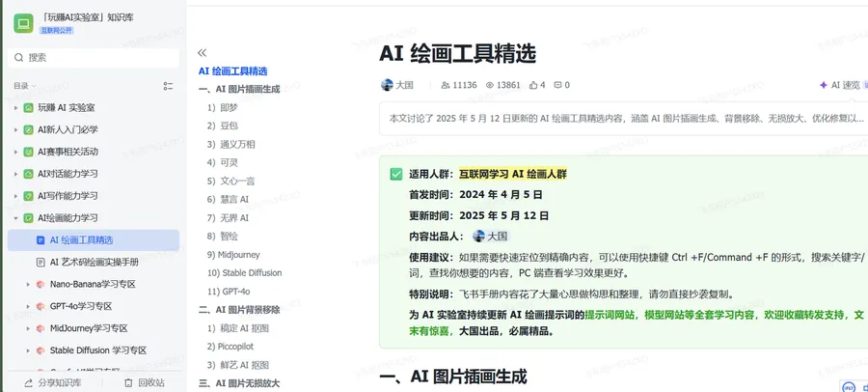The image size is (868, 392).
Task: Click the thumbs-up like icon
Action: tap(533, 85)
